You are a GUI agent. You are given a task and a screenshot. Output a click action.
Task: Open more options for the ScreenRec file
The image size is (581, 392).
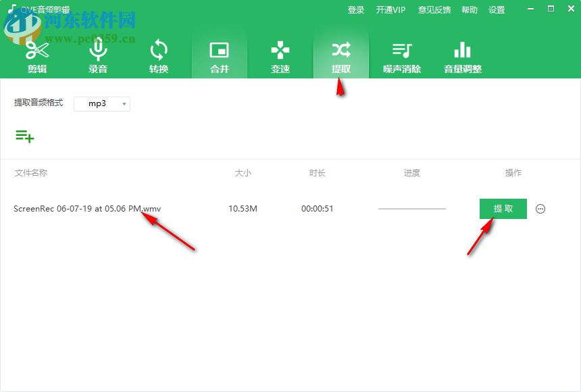[x=540, y=209]
